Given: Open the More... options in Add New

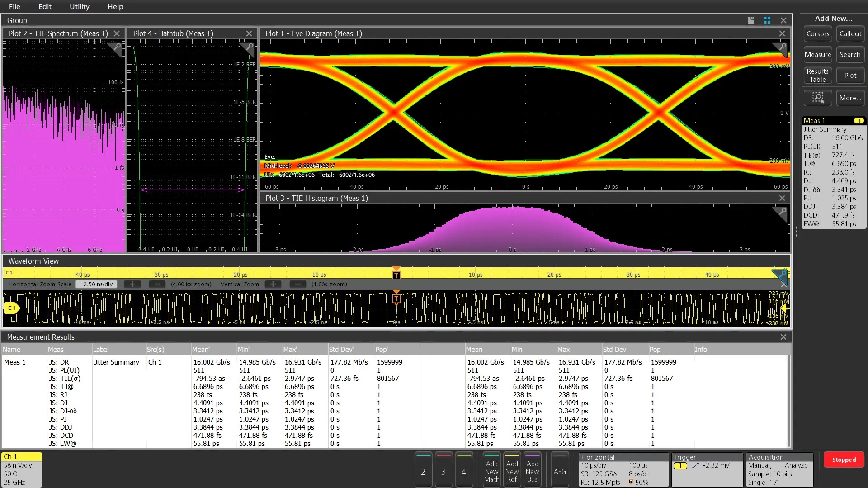Looking at the screenshot, I should pos(850,98).
